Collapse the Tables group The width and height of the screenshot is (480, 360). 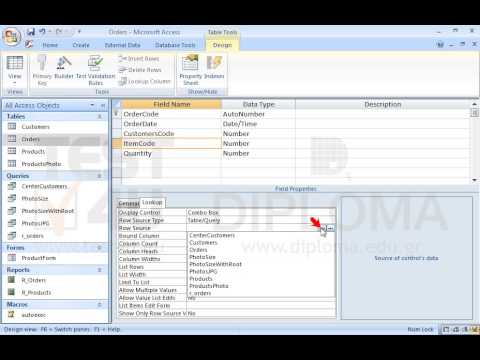tap(99, 116)
